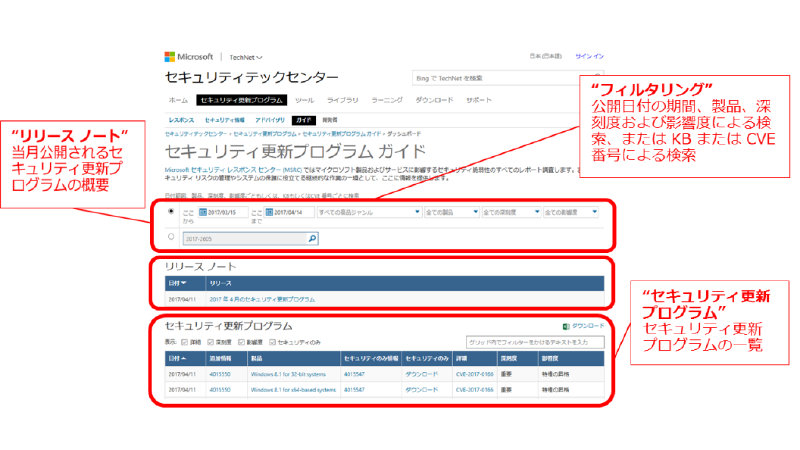
Task: Select the KB or CVE number search radio button
Action: [x=171, y=238]
